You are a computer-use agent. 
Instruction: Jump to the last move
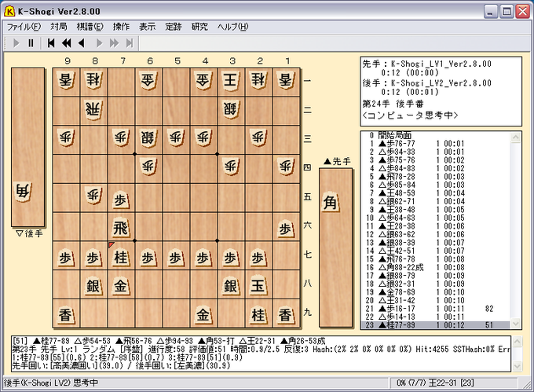click(130, 43)
